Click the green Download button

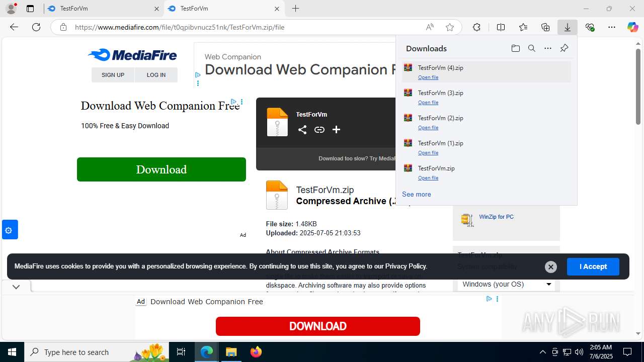[x=162, y=169]
